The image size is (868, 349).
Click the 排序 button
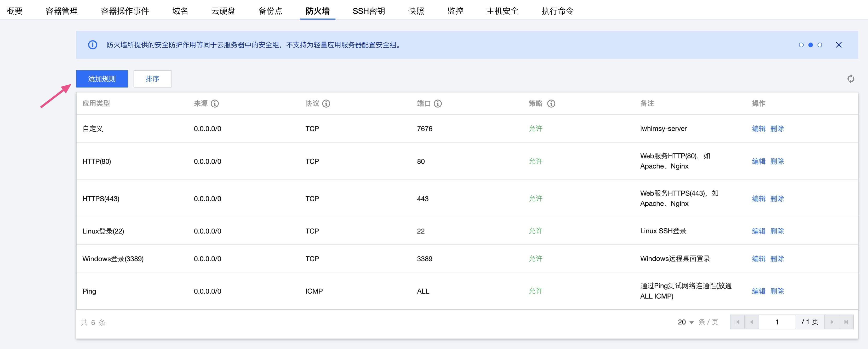152,79
